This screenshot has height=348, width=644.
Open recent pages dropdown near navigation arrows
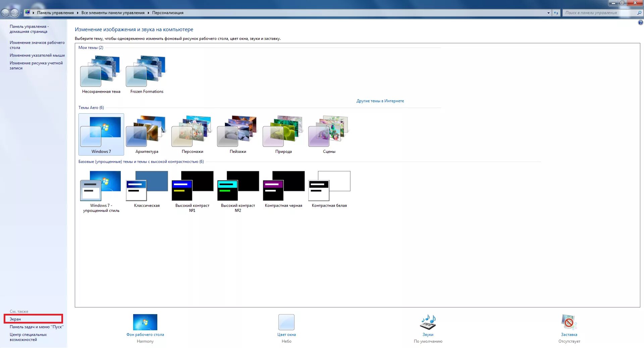(x=21, y=13)
